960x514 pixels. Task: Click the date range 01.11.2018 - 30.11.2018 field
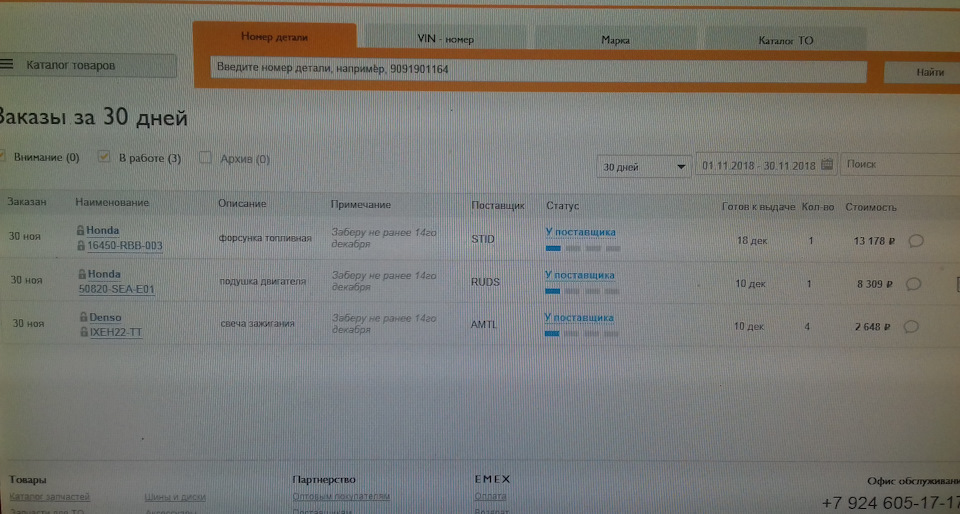coord(765,165)
